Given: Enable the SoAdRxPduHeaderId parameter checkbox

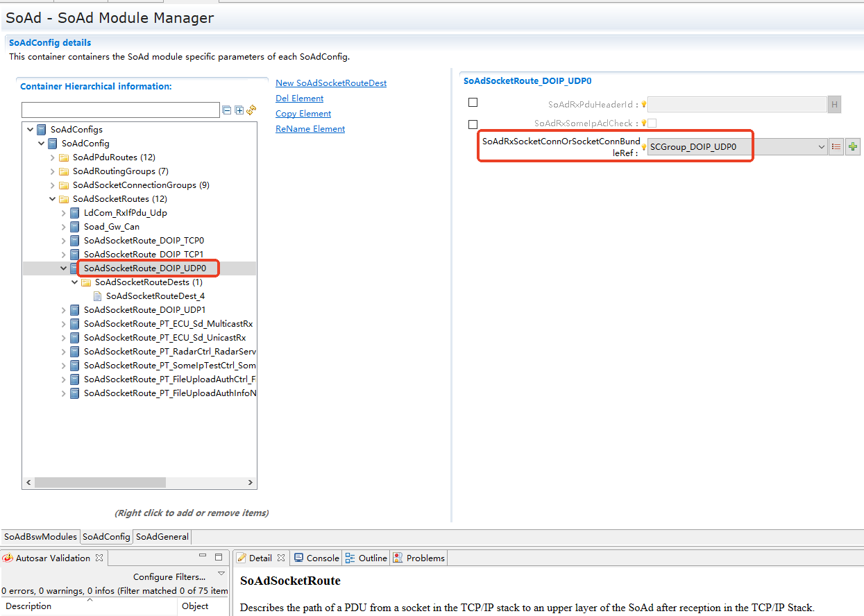Looking at the screenshot, I should (x=473, y=103).
